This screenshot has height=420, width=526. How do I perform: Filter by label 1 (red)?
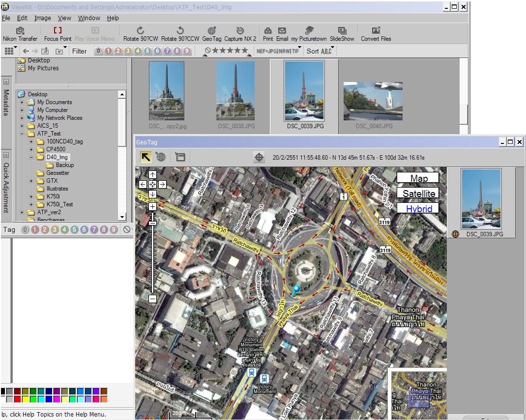tap(108, 51)
